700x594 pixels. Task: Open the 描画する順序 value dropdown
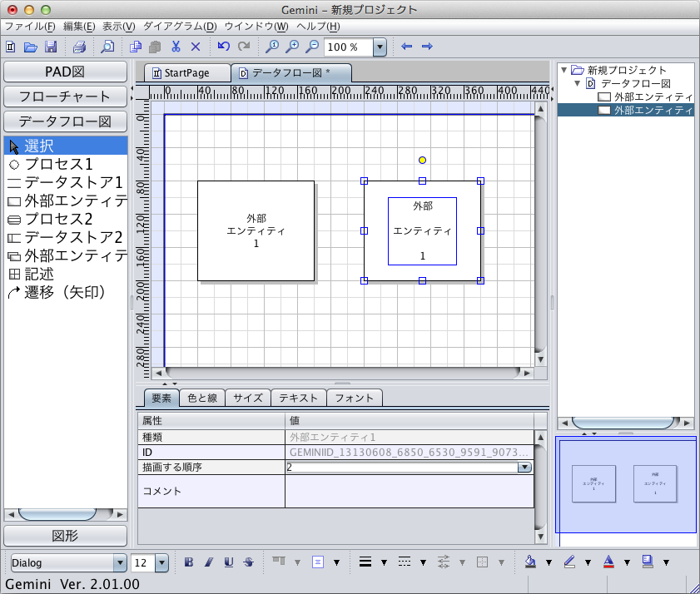pyautogui.click(x=524, y=467)
